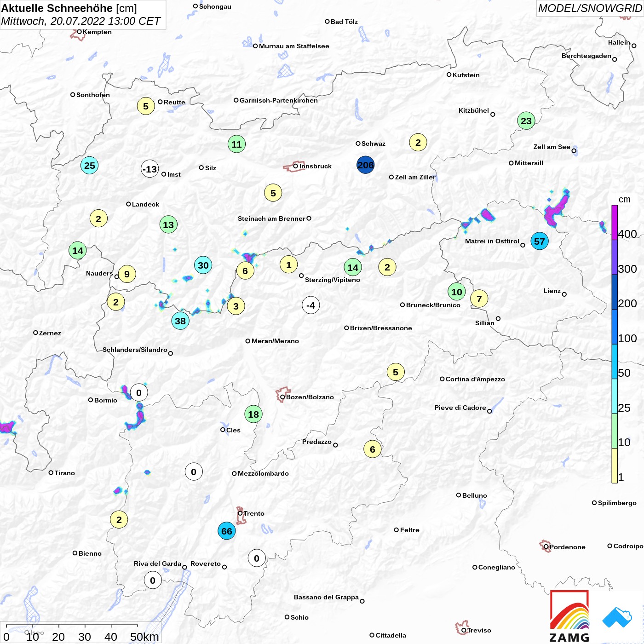This screenshot has width=644, height=644.
Task: Select the green 23 station marker
Action: tap(526, 121)
